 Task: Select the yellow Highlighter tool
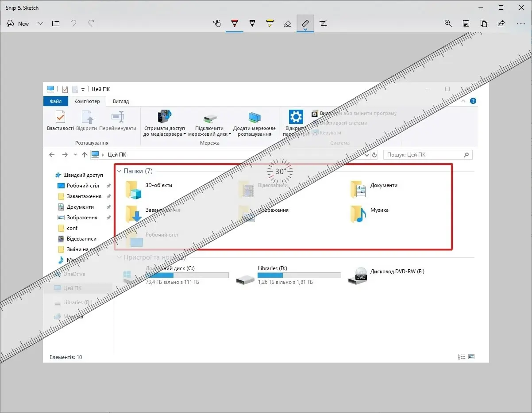click(x=270, y=23)
